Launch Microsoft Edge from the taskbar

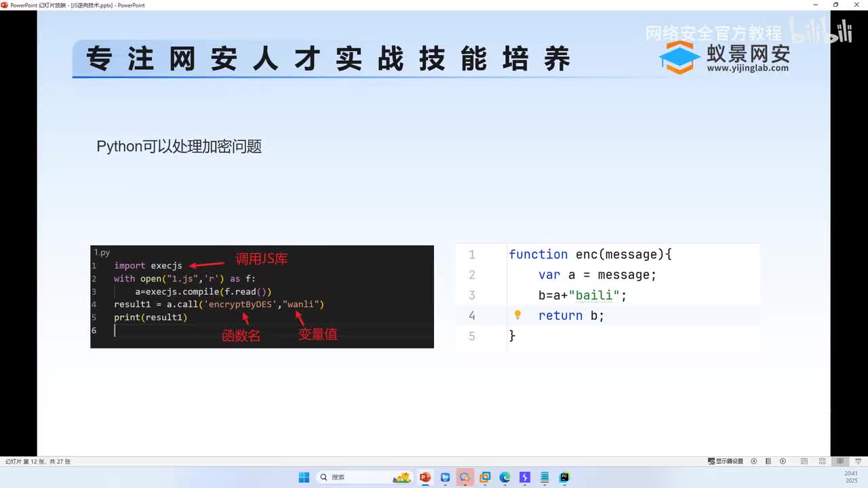pyautogui.click(x=505, y=477)
